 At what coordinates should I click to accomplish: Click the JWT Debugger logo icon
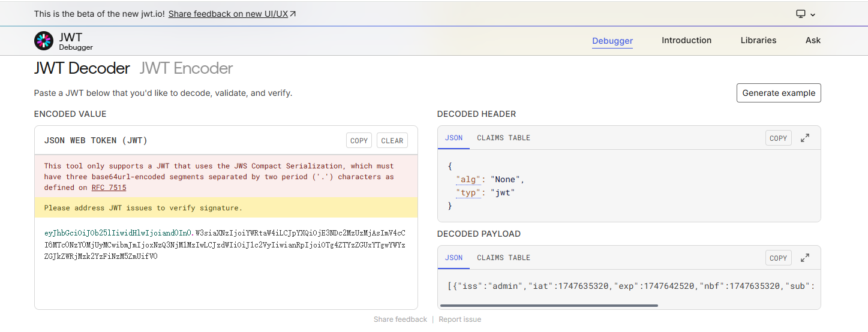[44, 41]
